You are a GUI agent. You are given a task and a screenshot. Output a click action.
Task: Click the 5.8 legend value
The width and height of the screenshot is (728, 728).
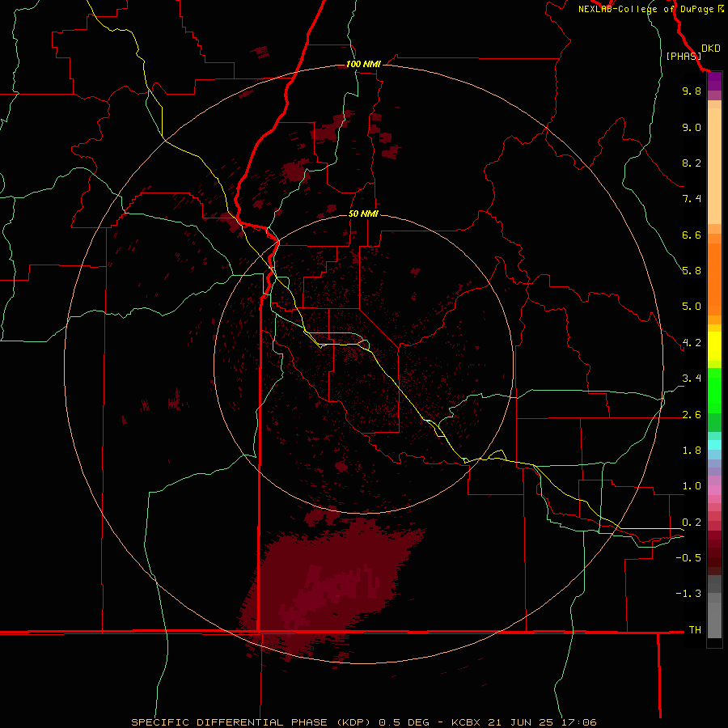[x=692, y=271]
